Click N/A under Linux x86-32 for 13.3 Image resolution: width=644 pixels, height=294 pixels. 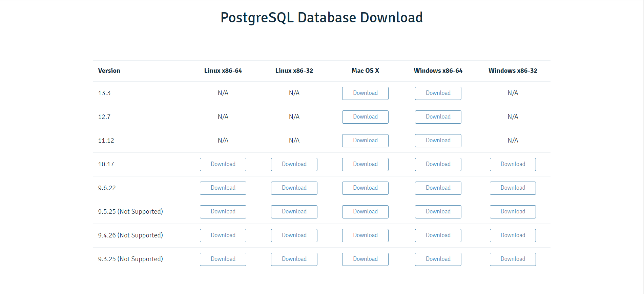[x=294, y=93]
